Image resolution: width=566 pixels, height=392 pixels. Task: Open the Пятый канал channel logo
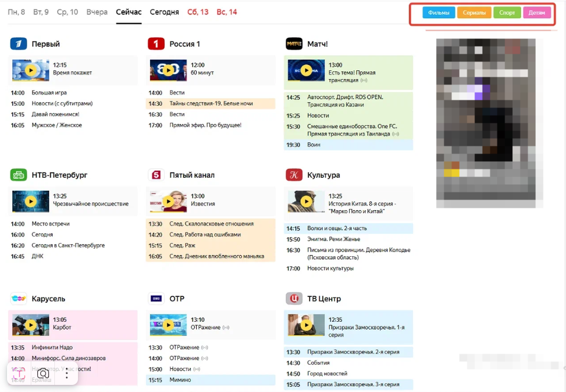(x=156, y=175)
